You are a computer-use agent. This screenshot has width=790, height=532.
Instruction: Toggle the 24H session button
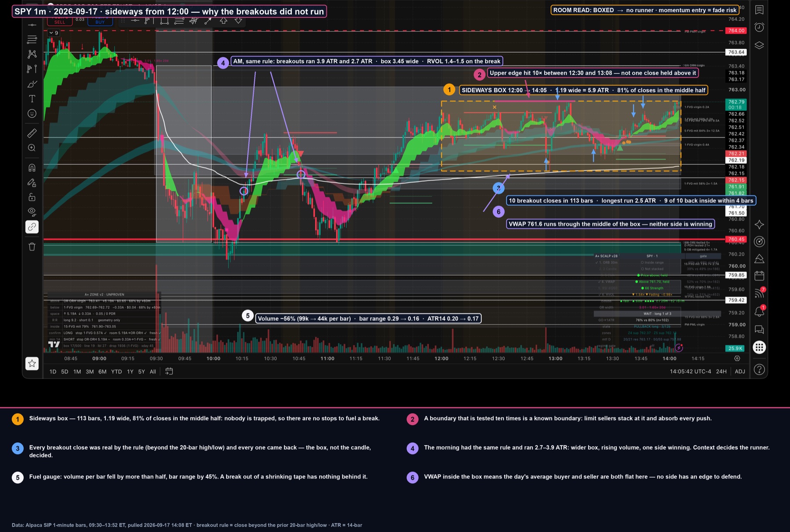click(721, 372)
